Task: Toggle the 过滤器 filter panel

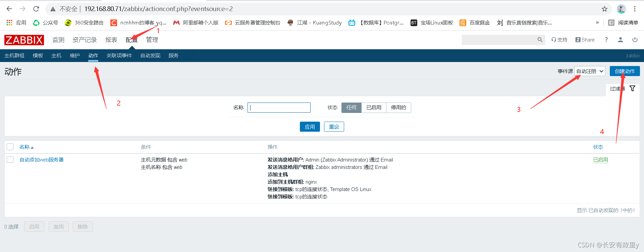Action: click(623, 88)
